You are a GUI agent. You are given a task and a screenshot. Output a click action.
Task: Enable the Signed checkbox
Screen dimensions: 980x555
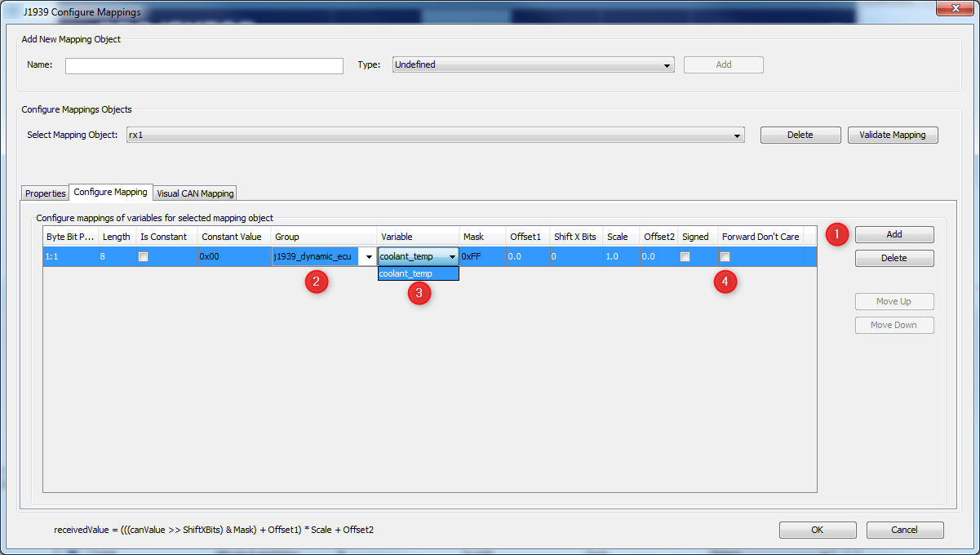[685, 255]
